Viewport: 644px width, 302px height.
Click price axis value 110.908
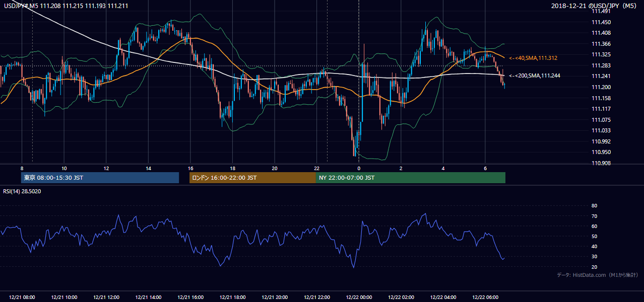(602, 163)
